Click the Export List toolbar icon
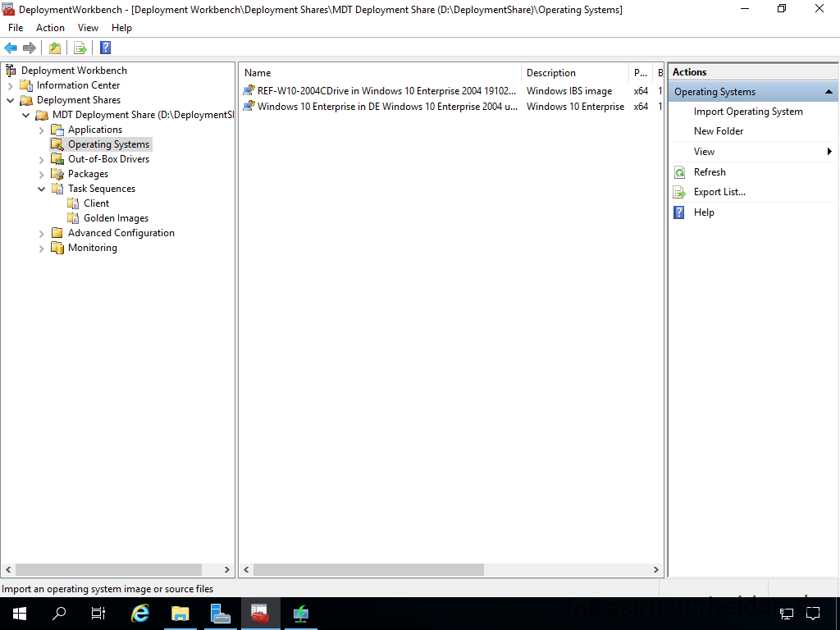840x630 pixels. tap(80, 48)
